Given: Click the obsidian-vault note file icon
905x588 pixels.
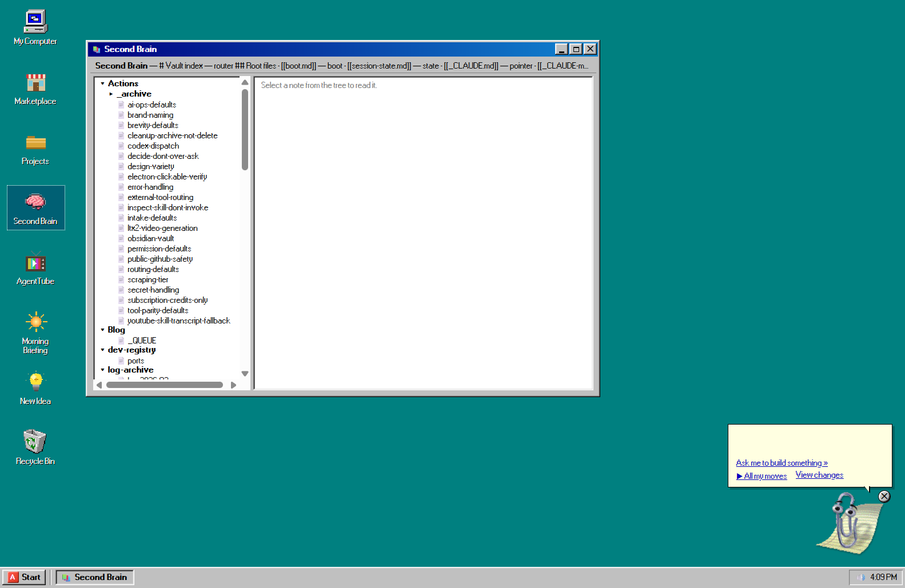Looking at the screenshot, I should (x=121, y=238).
